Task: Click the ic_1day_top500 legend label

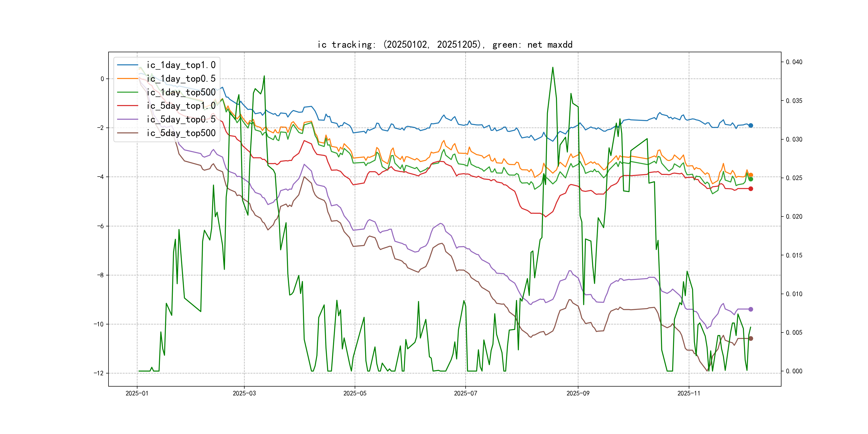Action: coord(181,92)
